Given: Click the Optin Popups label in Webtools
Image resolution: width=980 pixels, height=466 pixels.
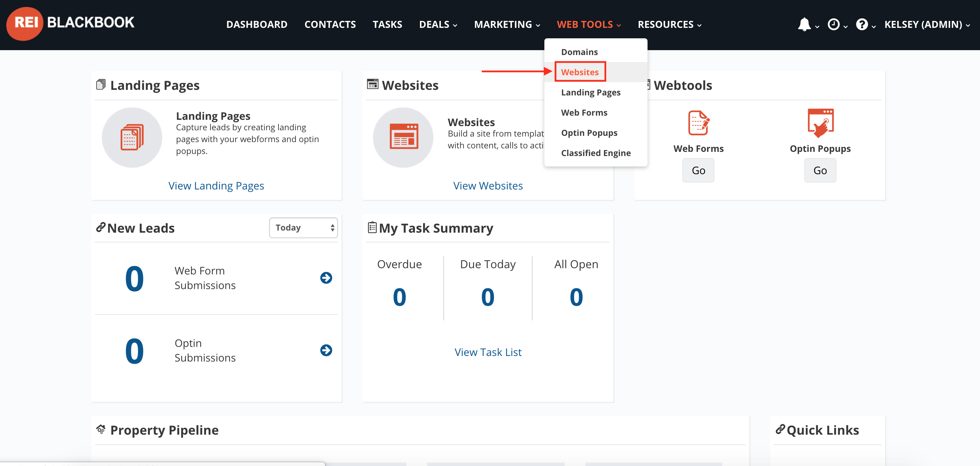Looking at the screenshot, I should (820, 149).
